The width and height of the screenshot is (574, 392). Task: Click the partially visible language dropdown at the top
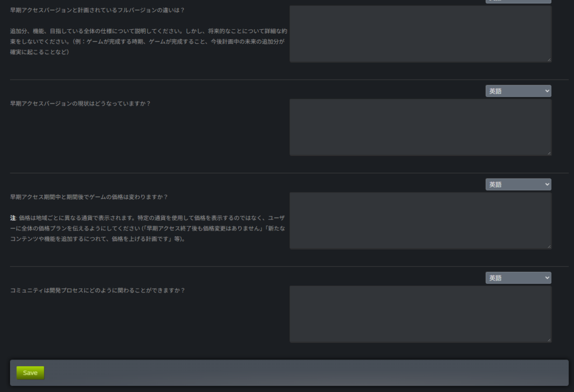point(518,2)
